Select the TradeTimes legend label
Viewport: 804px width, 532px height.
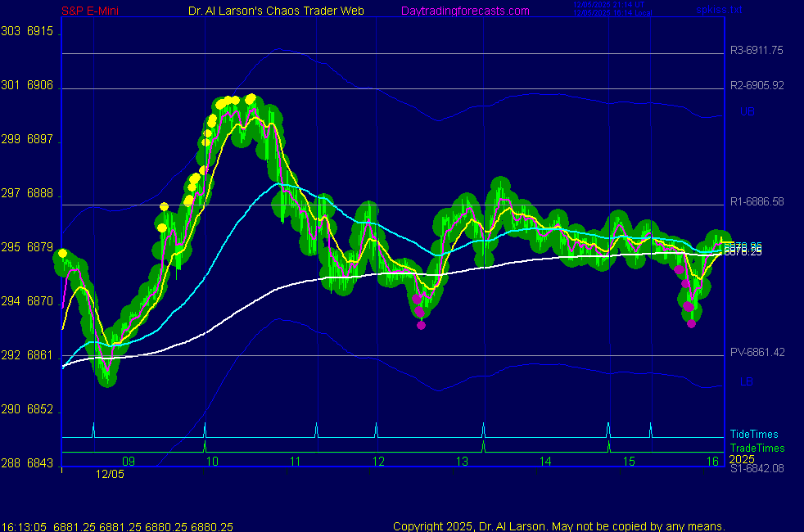(757, 448)
